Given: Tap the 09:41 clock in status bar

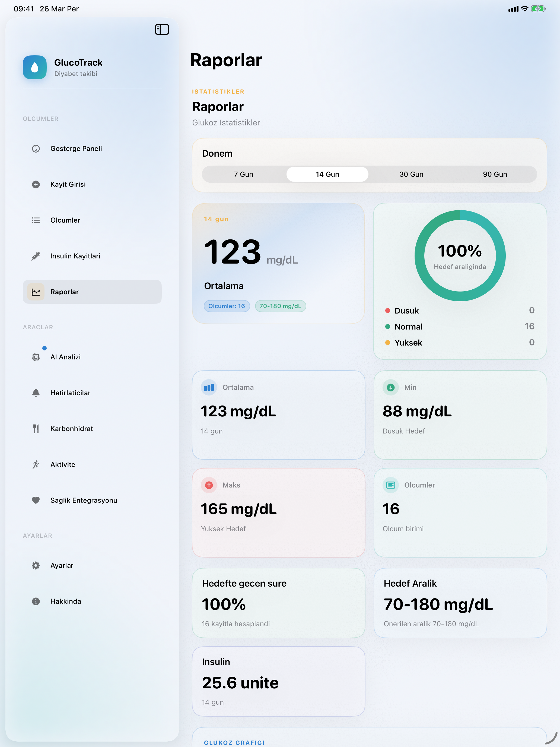Looking at the screenshot, I should 24,9.
